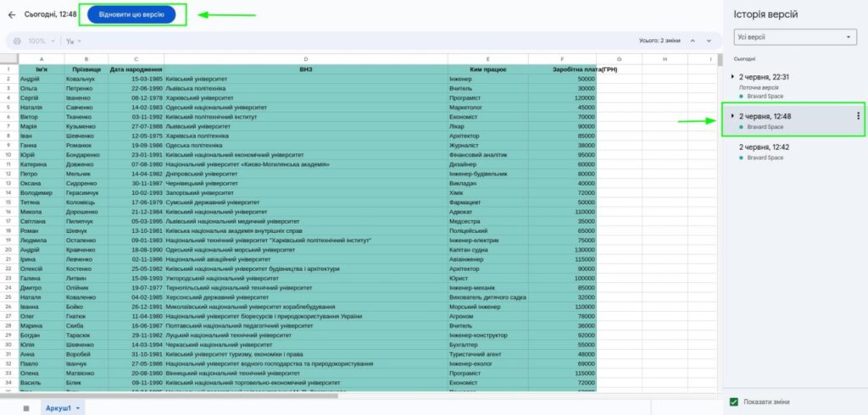868x415 pixels.
Task: Click the cell 'Бухгалтер'
Action: click(x=487, y=345)
